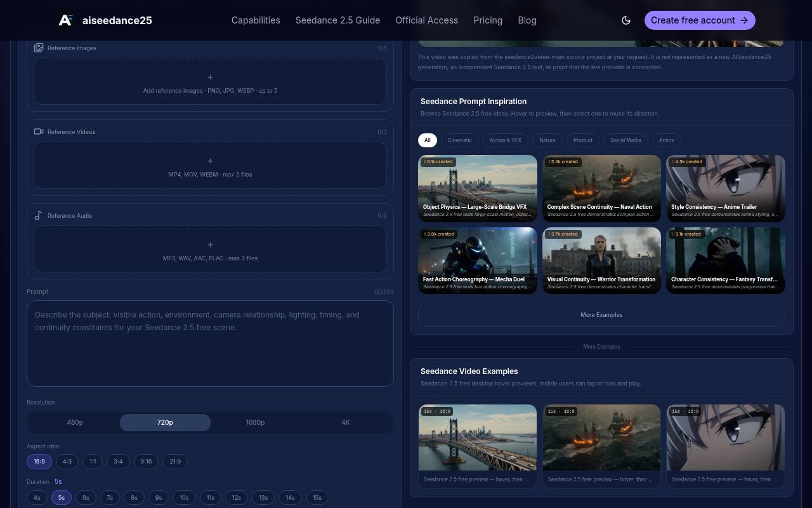Click the Reference Videos camera icon
The height and width of the screenshot is (508, 812).
click(x=39, y=131)
